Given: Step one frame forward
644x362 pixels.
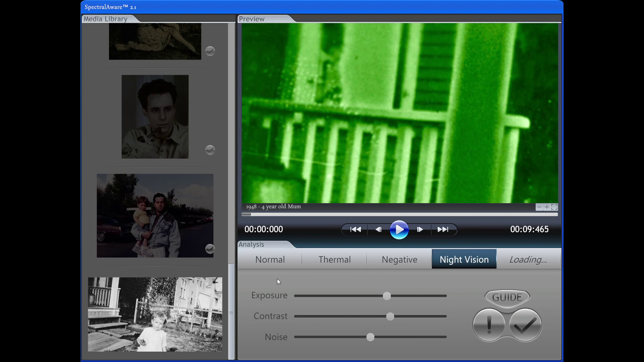Looking at the screenshot, I should 420,230.
